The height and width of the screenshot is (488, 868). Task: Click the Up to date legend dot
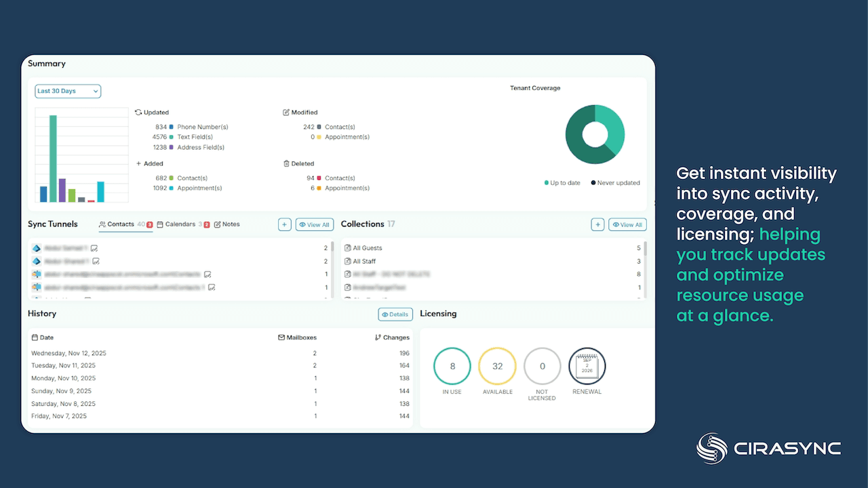(x=547, y=183)
